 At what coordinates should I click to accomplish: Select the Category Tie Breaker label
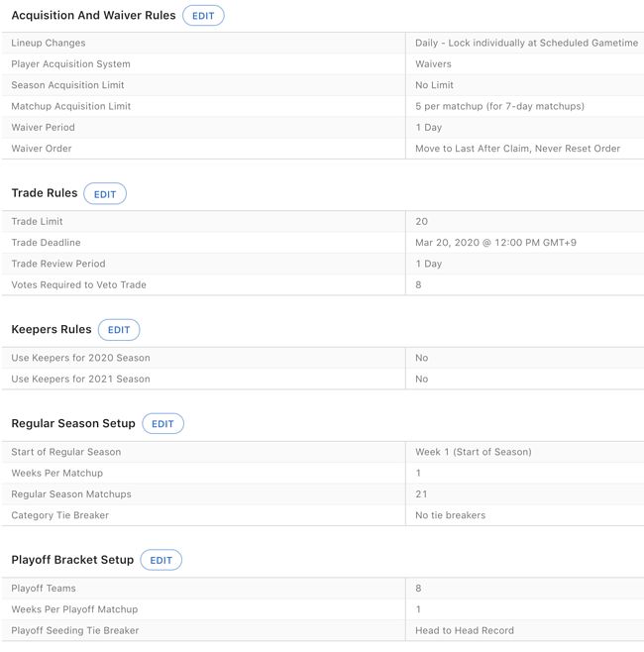[59, 515]
